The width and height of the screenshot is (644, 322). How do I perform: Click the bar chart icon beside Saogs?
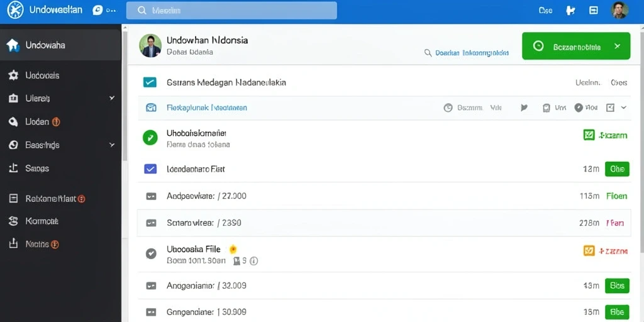point(13,168)
